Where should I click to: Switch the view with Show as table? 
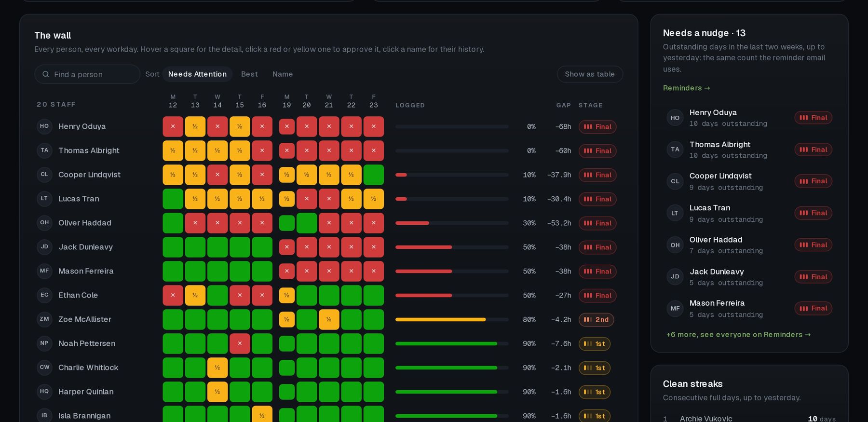590,74
